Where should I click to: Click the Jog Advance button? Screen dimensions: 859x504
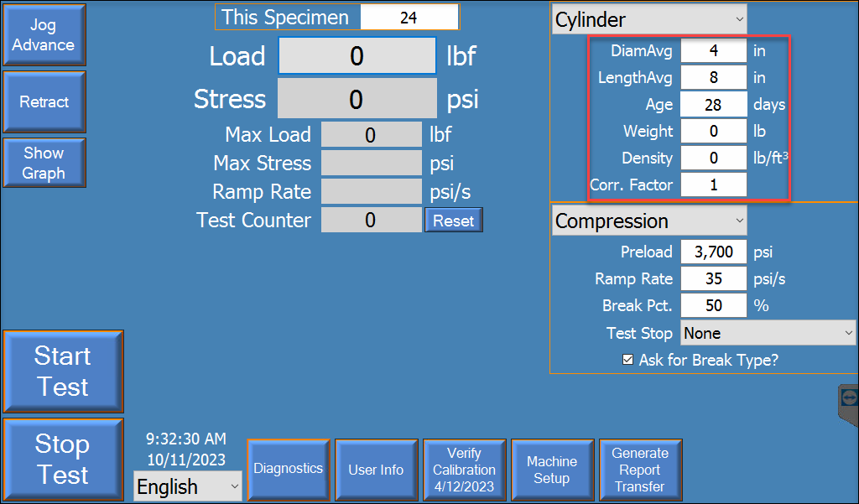tap(44, 34)
